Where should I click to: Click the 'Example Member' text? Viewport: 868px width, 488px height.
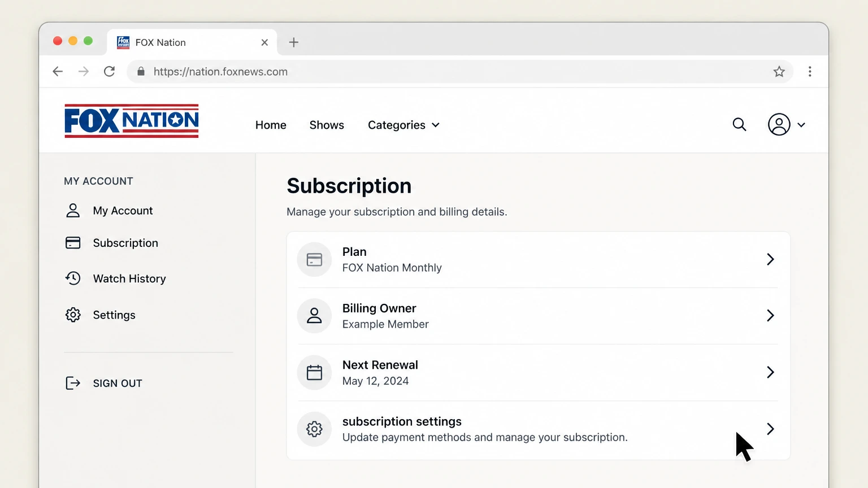click(385, 324)
